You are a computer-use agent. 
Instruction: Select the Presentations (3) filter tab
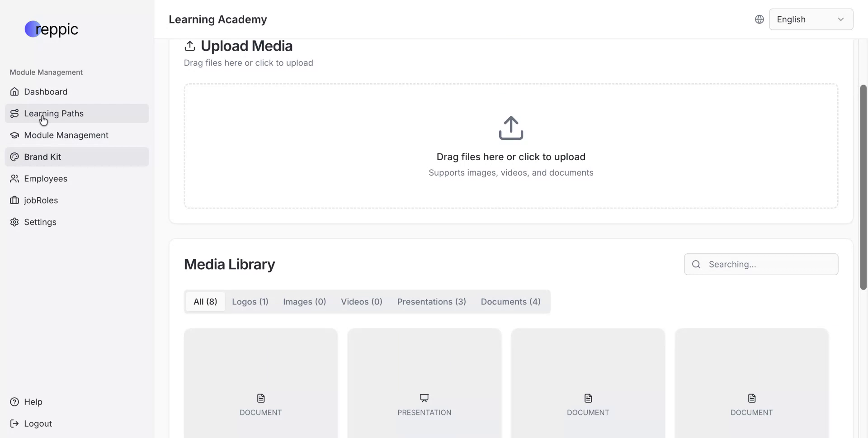431,301
